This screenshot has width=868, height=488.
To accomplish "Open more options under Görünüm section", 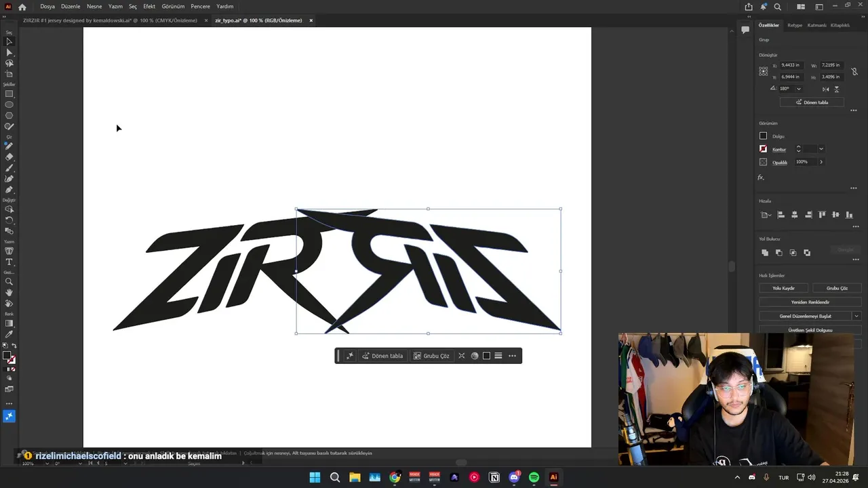I will pos(854,188).
